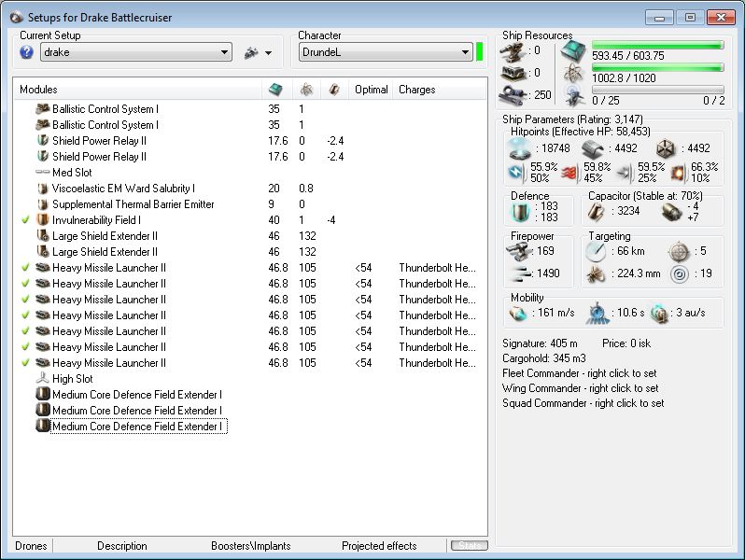
Task: Click the drone bandwidth icon
Action: [x=573, y=96]
